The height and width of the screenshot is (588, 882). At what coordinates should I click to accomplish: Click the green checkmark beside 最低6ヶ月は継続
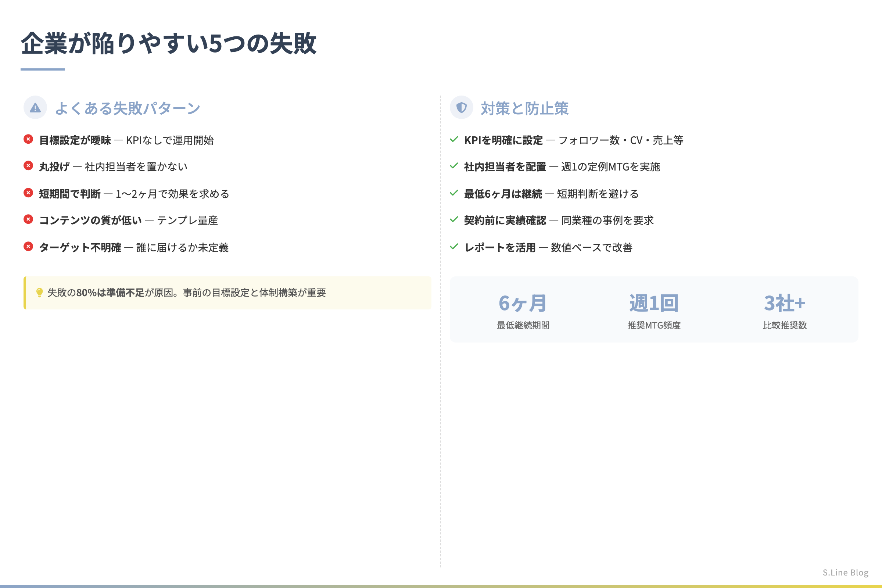tap(454, 193)
